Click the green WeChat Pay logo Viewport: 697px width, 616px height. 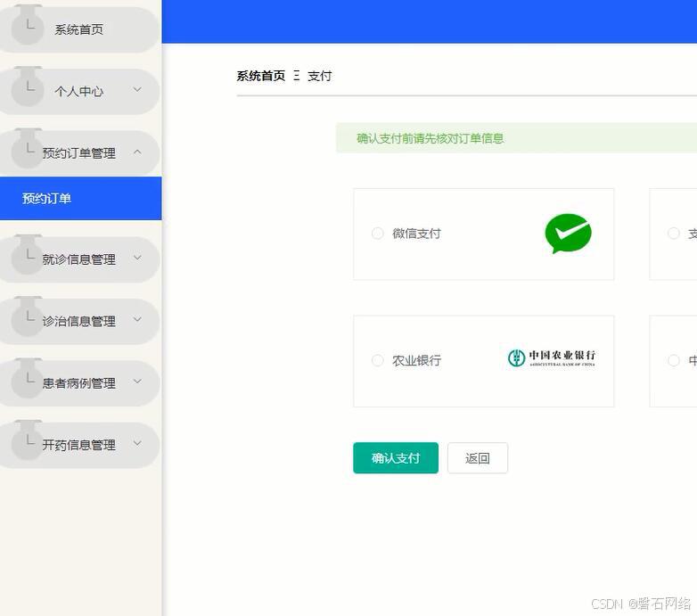[568, 234]
